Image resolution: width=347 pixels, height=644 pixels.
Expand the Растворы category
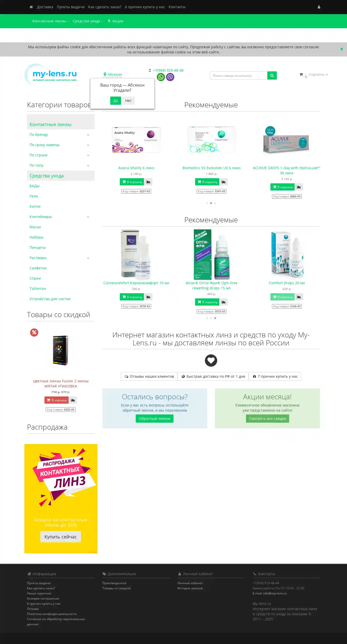[x=88, y=258]
